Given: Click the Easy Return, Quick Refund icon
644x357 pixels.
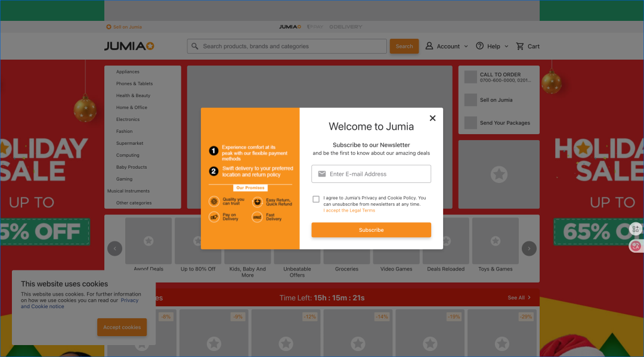Looking at the screenshot, I should click(257, 201).
